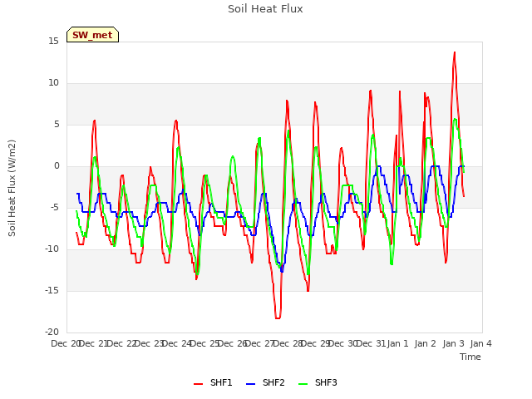
Task: Click the 15 y-axis tick label
Action: [x=53, y=42]
